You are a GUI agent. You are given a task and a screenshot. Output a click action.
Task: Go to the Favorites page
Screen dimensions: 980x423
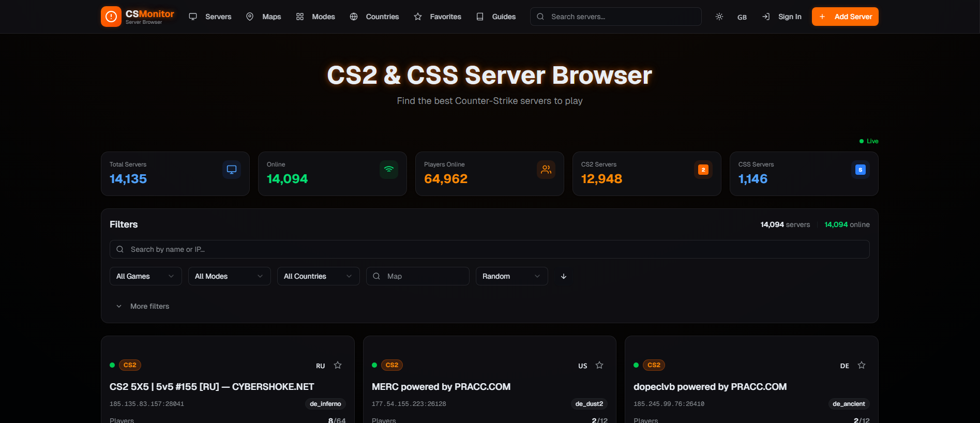click(x=438, y=17)
